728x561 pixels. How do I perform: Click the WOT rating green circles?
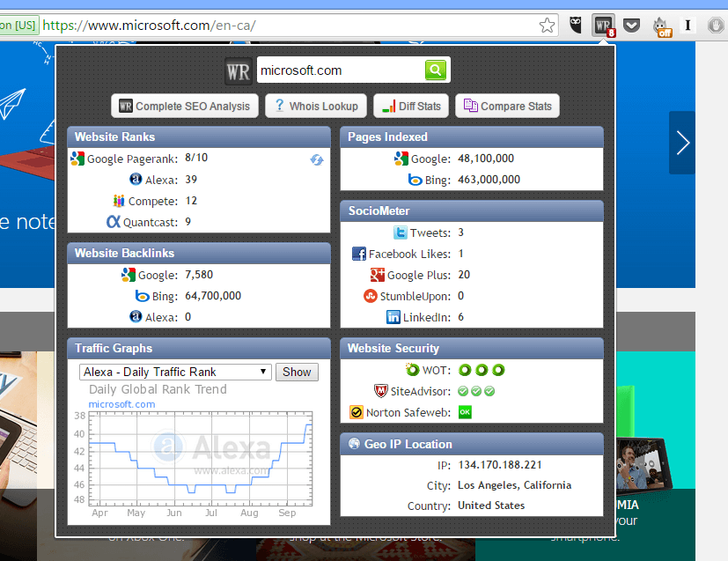[482, 370]
